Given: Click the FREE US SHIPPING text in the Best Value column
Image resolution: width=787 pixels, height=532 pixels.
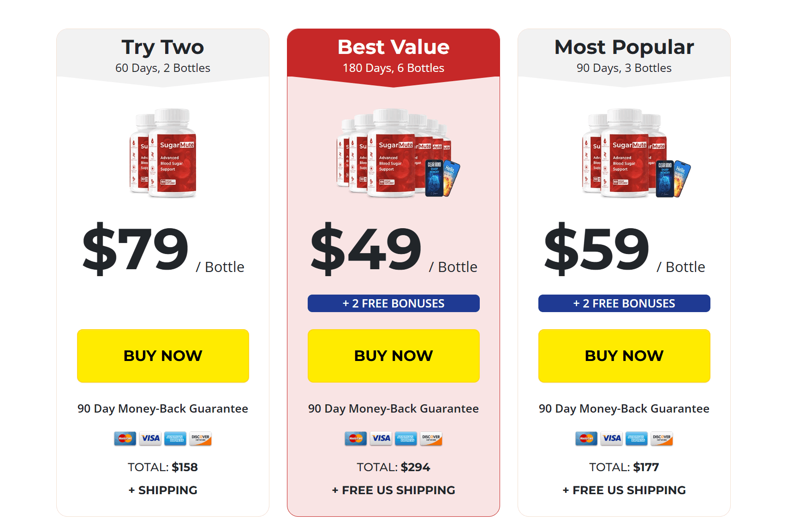Looking at the screenshot, I should point(393,490).
